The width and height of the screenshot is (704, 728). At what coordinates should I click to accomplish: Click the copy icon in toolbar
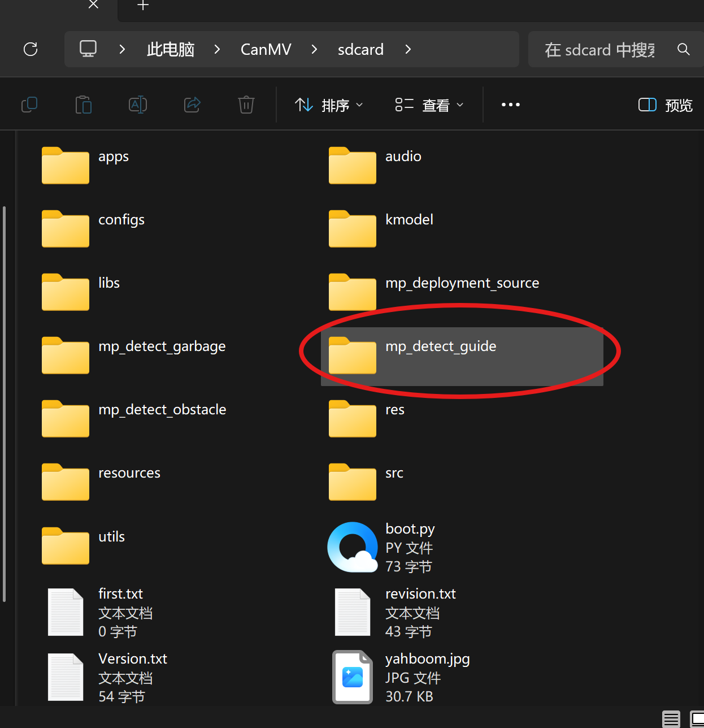coord(29,105)
